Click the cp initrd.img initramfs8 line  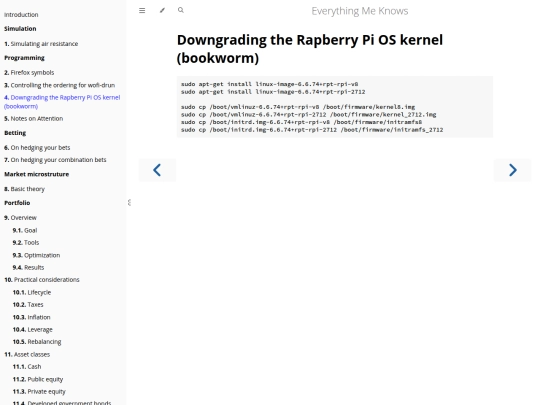[x=302, y=122]
